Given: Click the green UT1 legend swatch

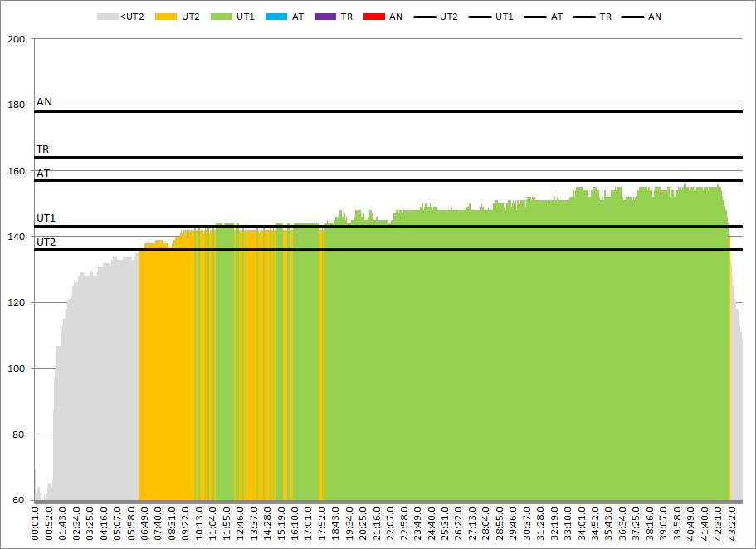Looking at the screenshot, I should tap(223, 17).
